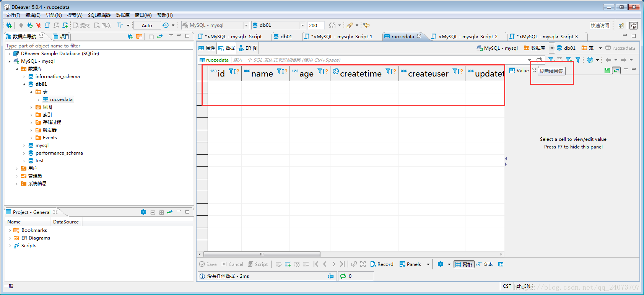Click the createtime column sort icon
The height and width of the screenshot is (295, 644).
pos(391,71)
